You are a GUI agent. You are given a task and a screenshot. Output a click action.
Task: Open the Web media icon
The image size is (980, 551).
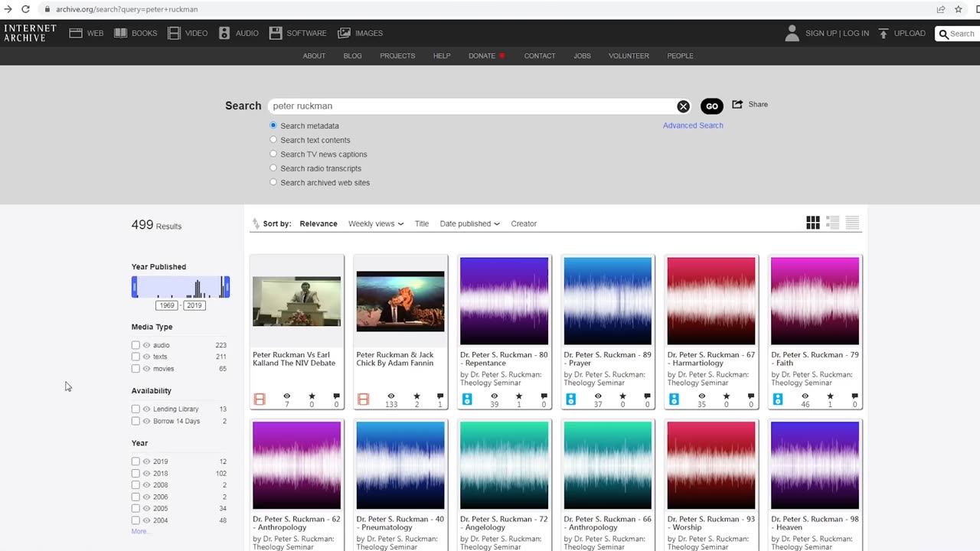click(x=76, y=33)
